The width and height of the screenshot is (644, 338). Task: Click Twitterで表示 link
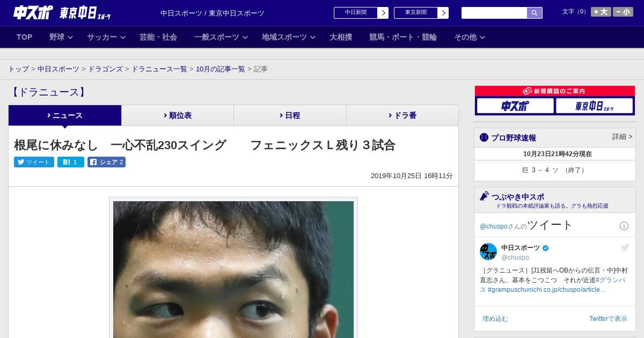coord(608,319)
